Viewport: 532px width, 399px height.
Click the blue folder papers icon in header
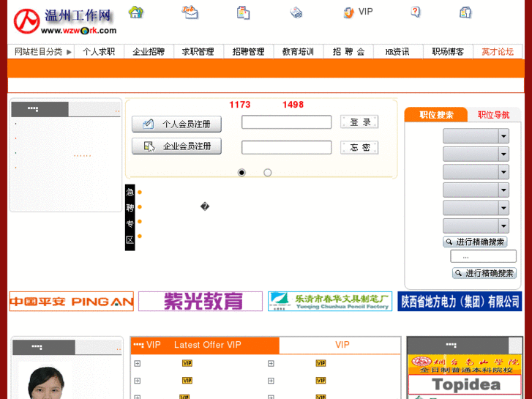click(465, 12)
